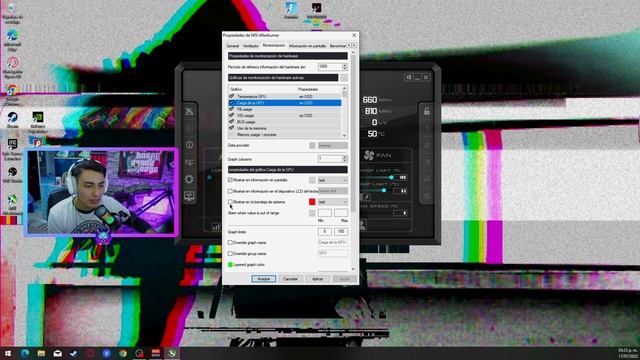Open the GeForce Experience desktop shortcut
The height and width of the screenshot is (360, 640).
click(x=38, y=122)
